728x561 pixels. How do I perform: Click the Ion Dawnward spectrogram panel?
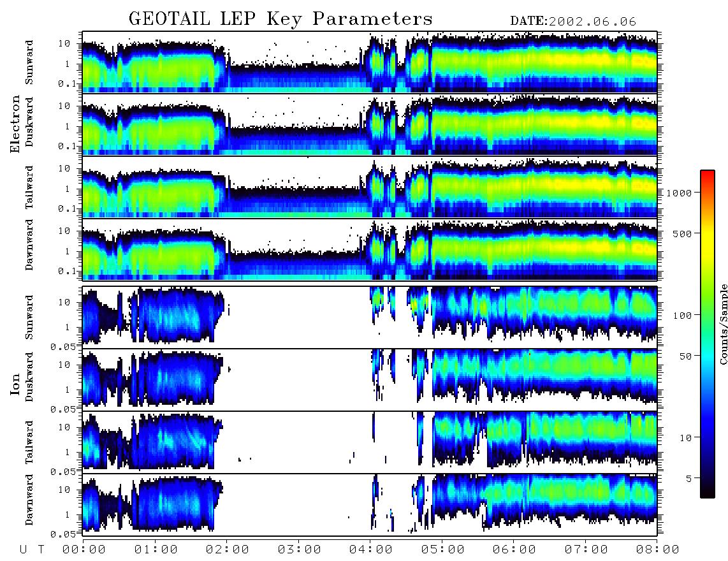point(370,505)
